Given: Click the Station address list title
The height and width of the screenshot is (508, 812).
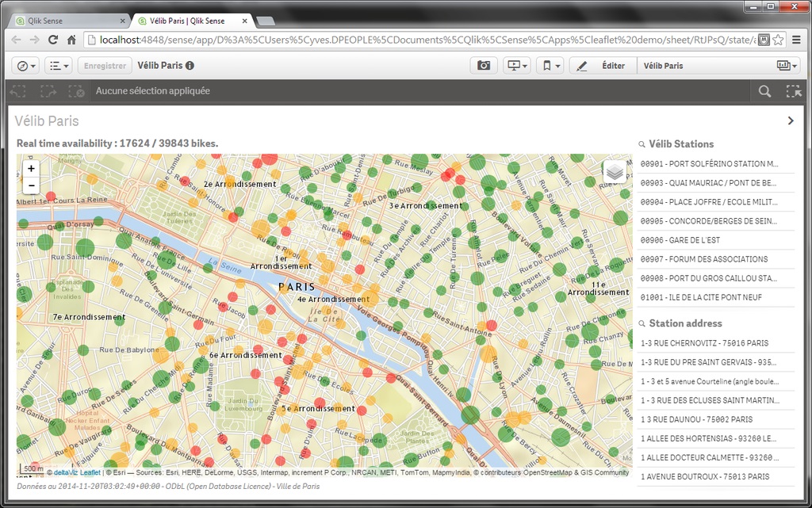Looking at the screenshot, I should 686,323.
